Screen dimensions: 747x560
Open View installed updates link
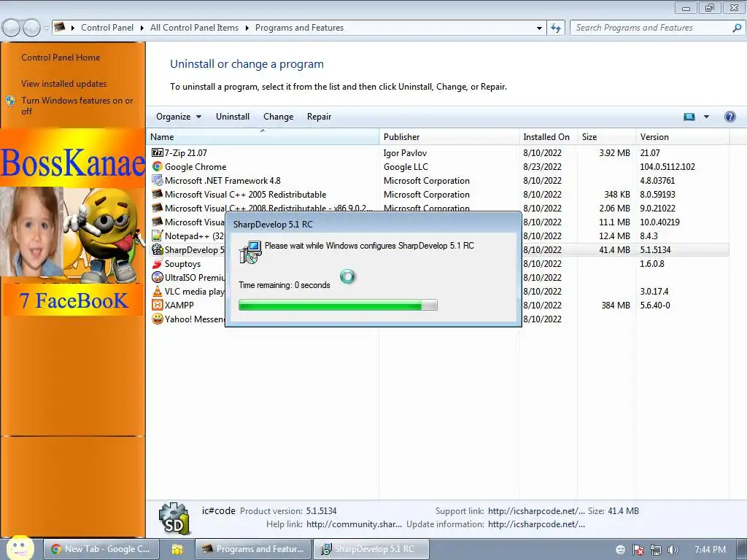click(x=64, y=84)
